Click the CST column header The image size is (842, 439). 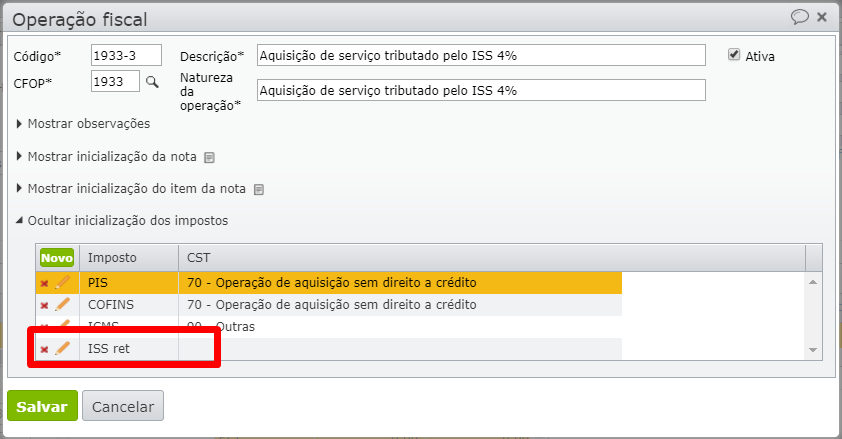[x=492, y=258]
